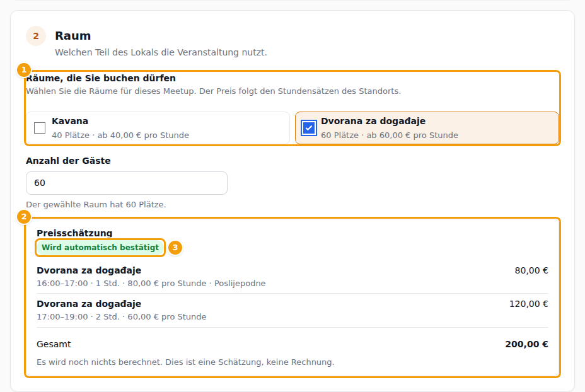Image resolution: width=585 pixels, height=392 pixels.
Task: Click '16:00–17:00 · 1 Std.' rate line
Action: (x=151, y=284)
